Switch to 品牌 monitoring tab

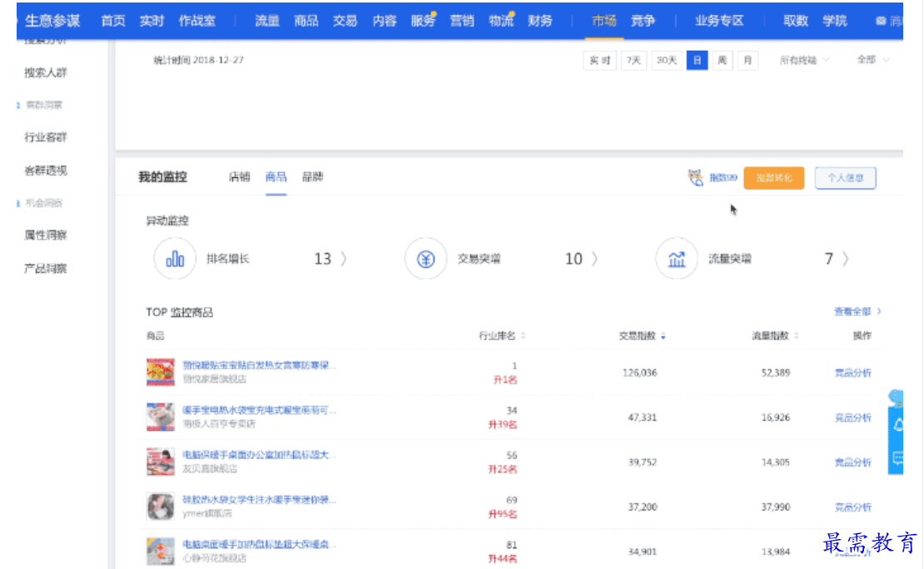tap(312, 176)
